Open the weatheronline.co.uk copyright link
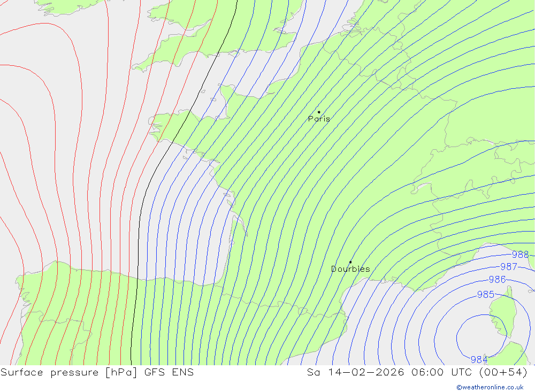This screenshot has width=535, height=392. [490, 387]
